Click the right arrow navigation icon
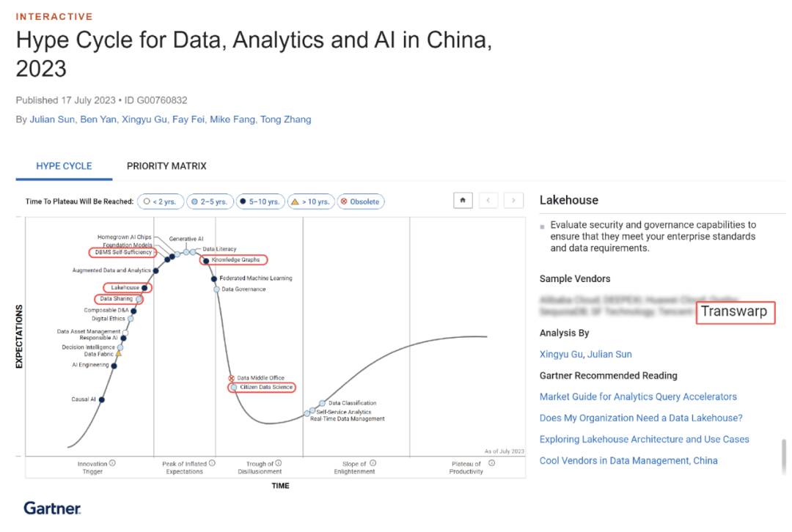Screen dimensions: 792x532 point(513,200)
